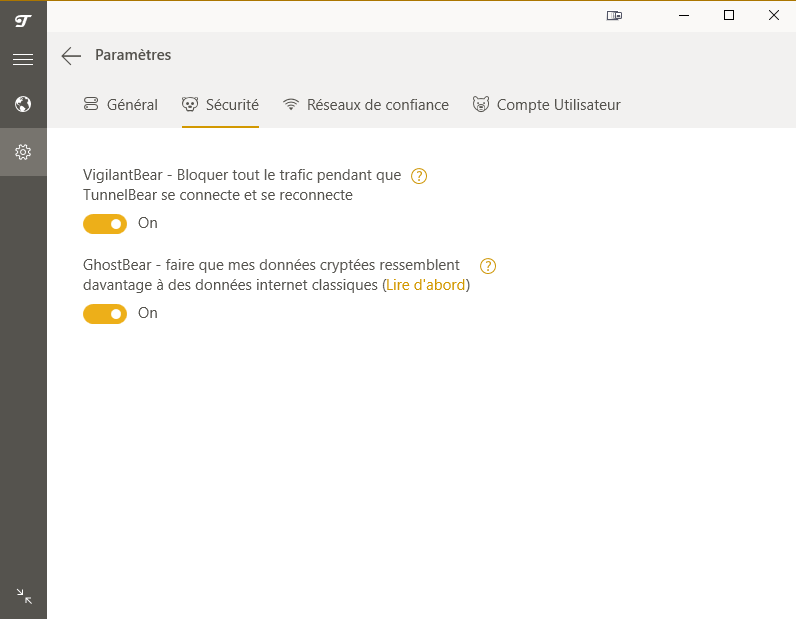This screenshot has height=619, width=796.
Task: Click the TunnelBear logo icon
Action: [23, 21]
